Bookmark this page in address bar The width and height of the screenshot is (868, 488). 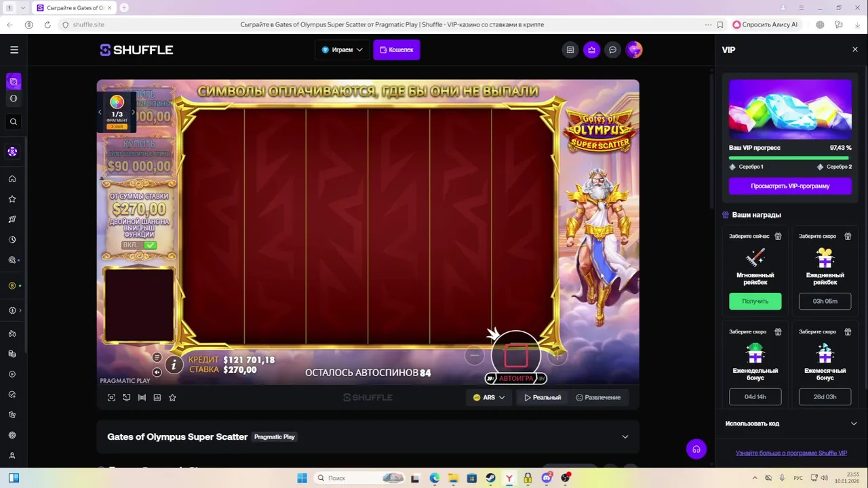(x=719, y=24)
